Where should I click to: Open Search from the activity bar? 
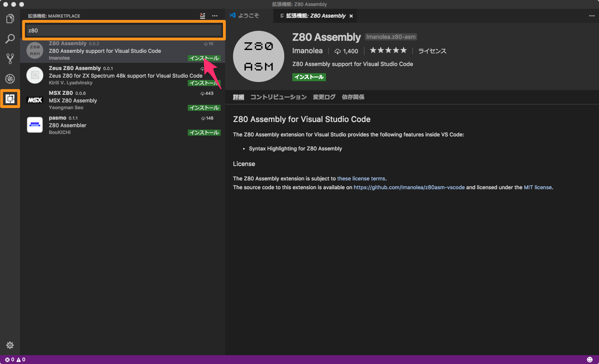point(10,38)
